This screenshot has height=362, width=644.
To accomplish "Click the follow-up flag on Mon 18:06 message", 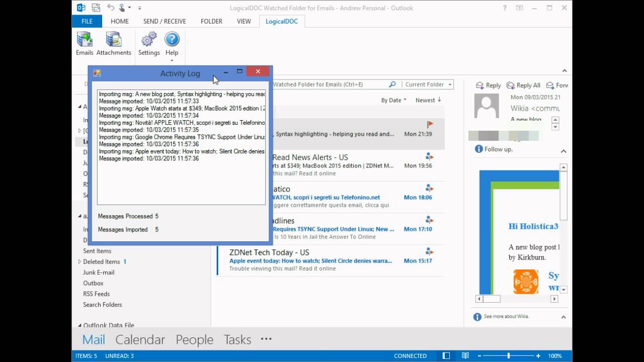I will [429, 188].
